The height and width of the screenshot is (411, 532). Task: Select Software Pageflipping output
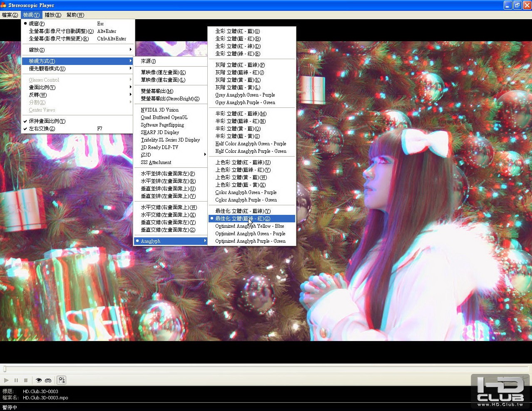pyautogui.click(x=171, y=125)
